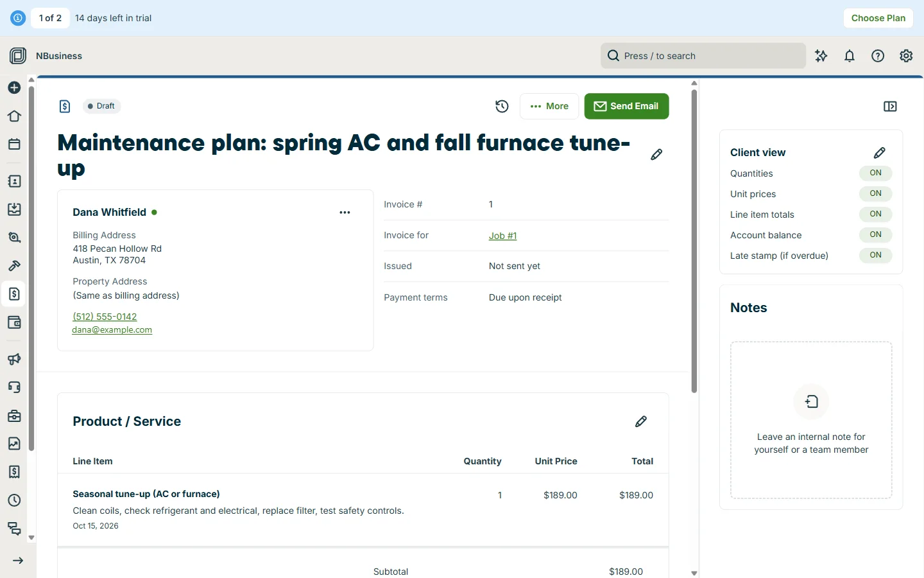Open the Job #1 link
This screenshot has height=578, width=924.
(x=502, y=236)
